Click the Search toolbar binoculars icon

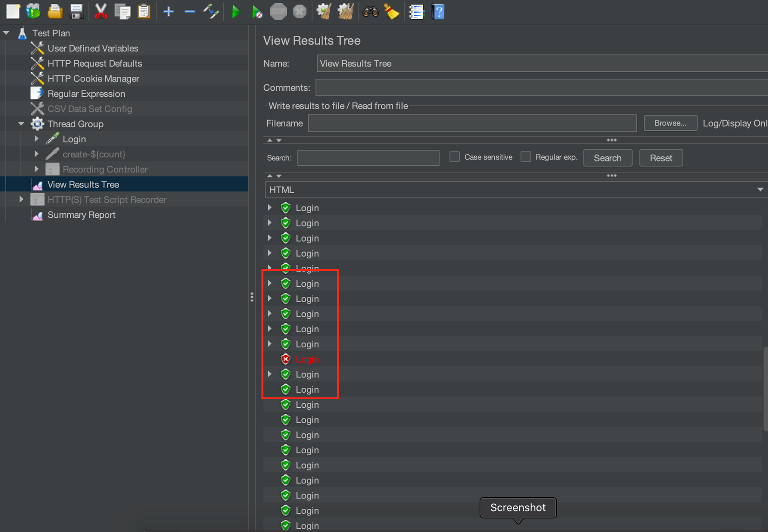370,12
